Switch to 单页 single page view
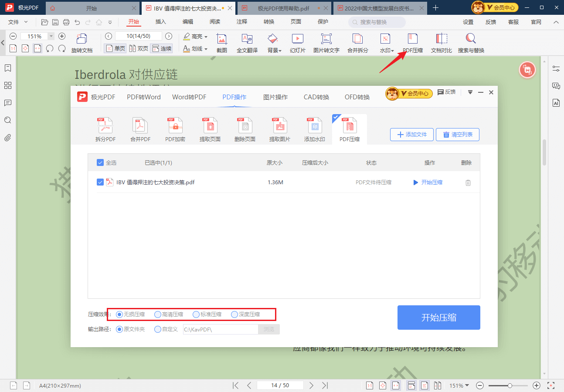 pos(116,48)
